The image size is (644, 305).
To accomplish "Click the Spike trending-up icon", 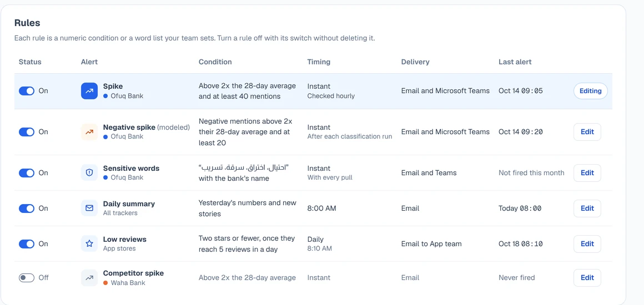I will [89, 91].
